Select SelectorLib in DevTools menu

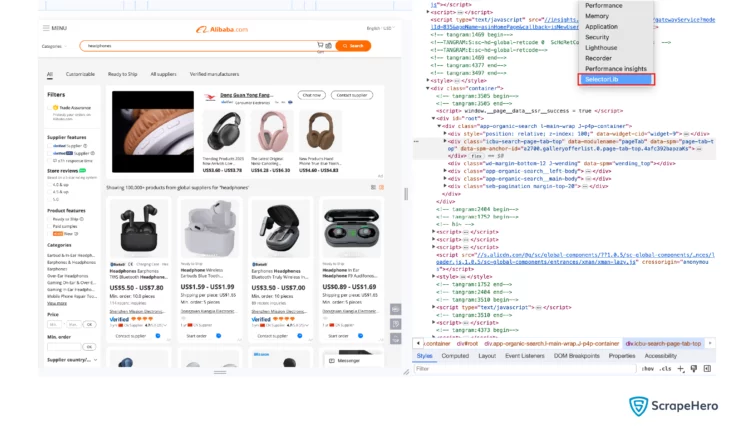pyautogui.click(x=616, y=79)
